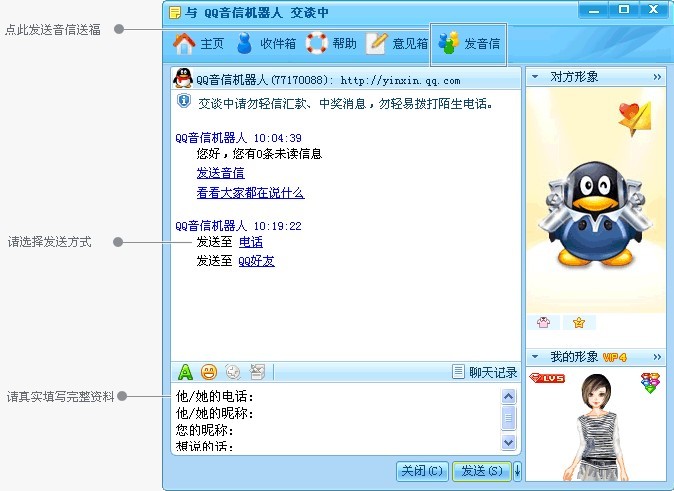Open the 主页 home toolbar item
This screenshot has height=491, width=674.
pos(199,43)
